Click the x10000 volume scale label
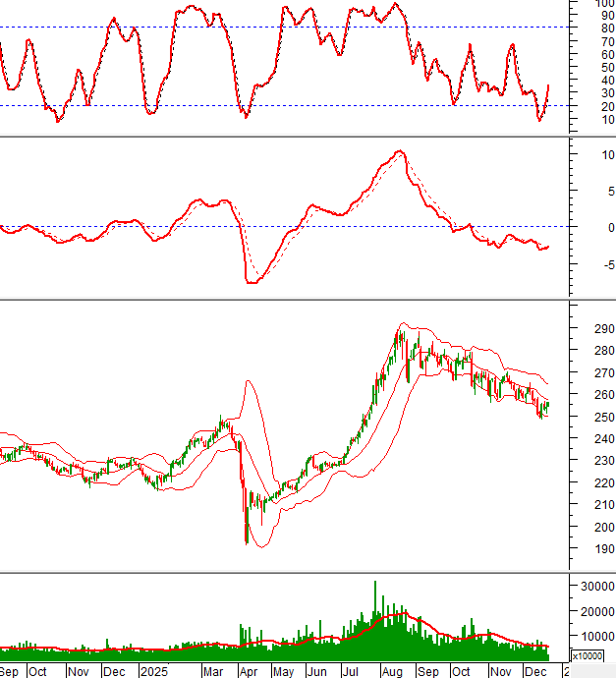 click(588, 656)
